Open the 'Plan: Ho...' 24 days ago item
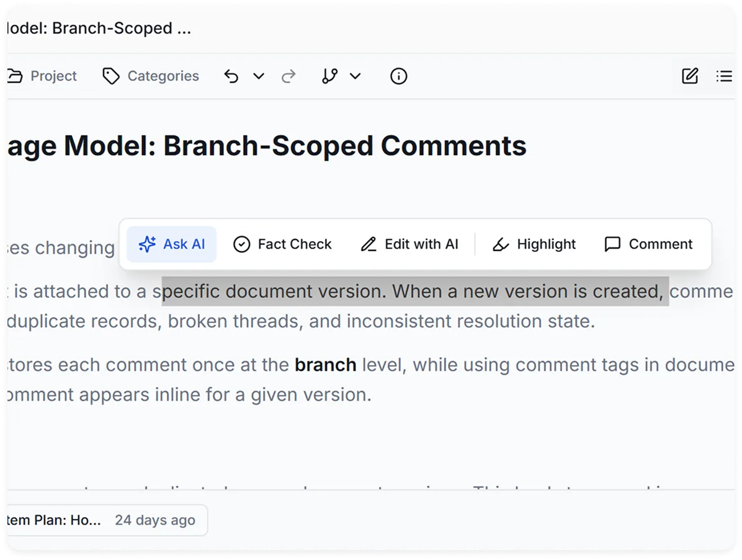The height and width of the screenshot is (560, 742). pyautogui.click(x=107, y=520)
